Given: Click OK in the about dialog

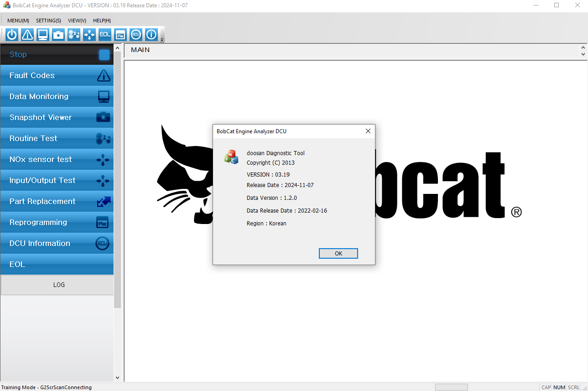Looking at the screenshot, I should pos(338,254).
